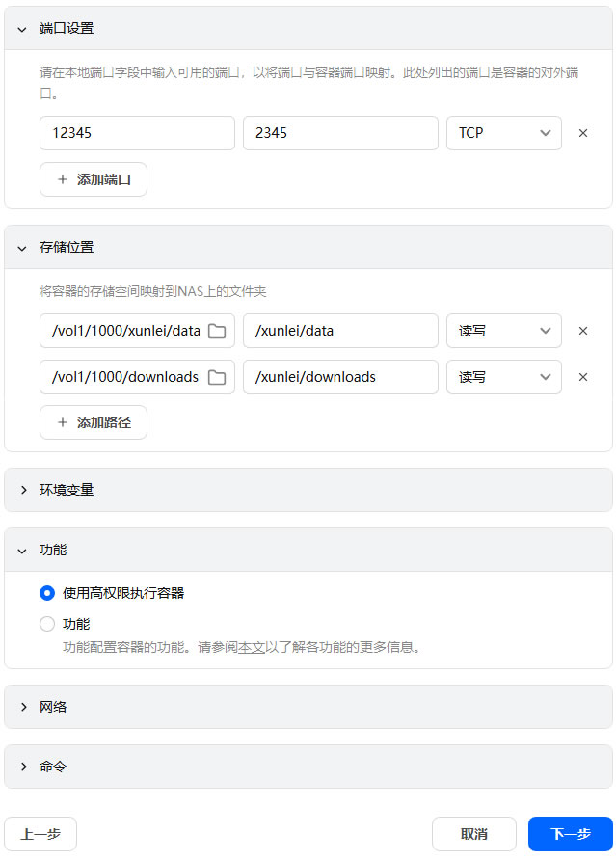Browse folder for /vol1/1000/downloads path
This screenshot has width=616, height=861.
coord(217,377)
